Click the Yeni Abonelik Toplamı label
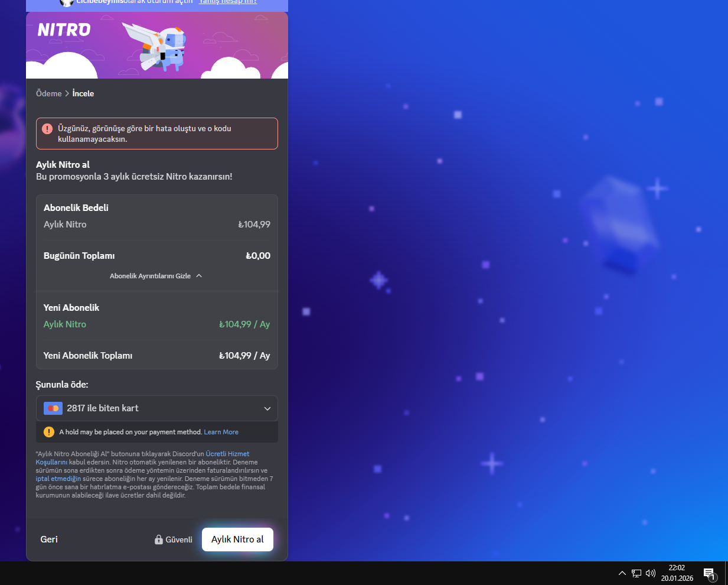This screenshot has height=585, width=728. coord(88,356)
